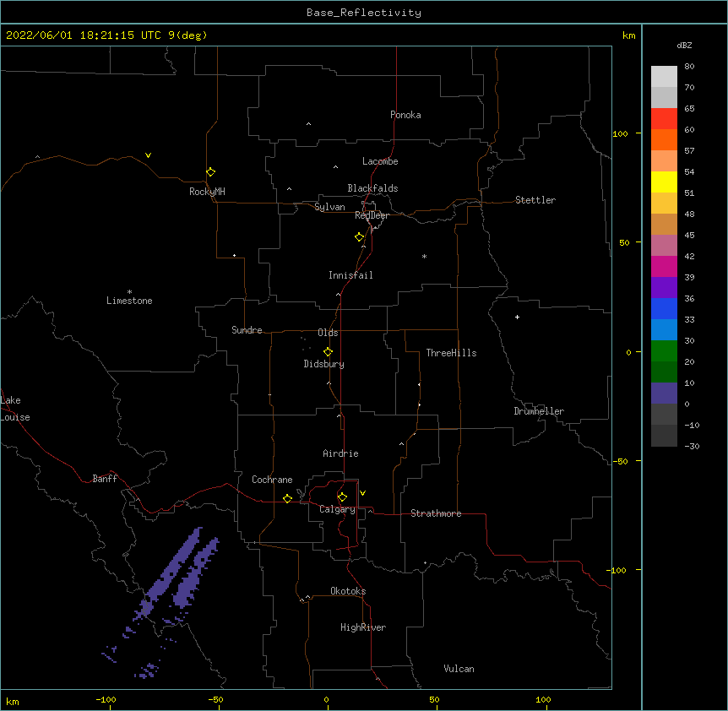Click the yellow marker below Cochrane
This screenshot has height=711, width=728.
(x=287, y=498)
